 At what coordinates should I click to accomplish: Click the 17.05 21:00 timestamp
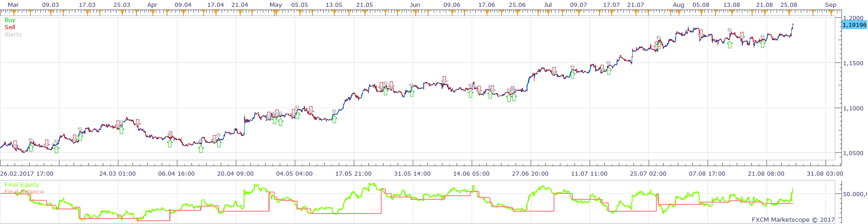353,174
